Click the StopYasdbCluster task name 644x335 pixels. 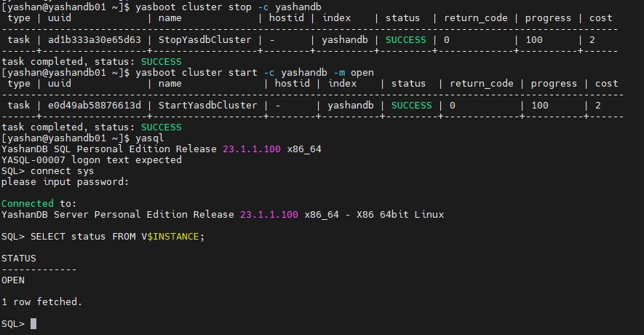[204, 40]
